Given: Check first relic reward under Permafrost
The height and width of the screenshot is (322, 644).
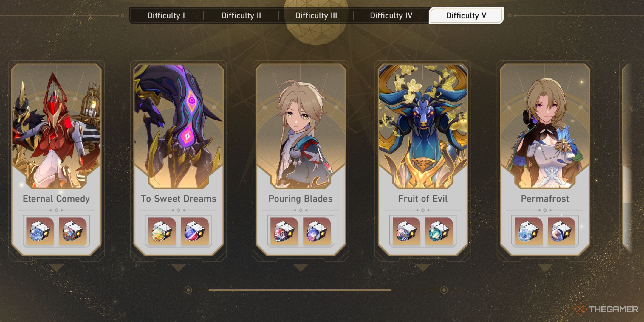Looking at the screenshot, I should [529, 231].
